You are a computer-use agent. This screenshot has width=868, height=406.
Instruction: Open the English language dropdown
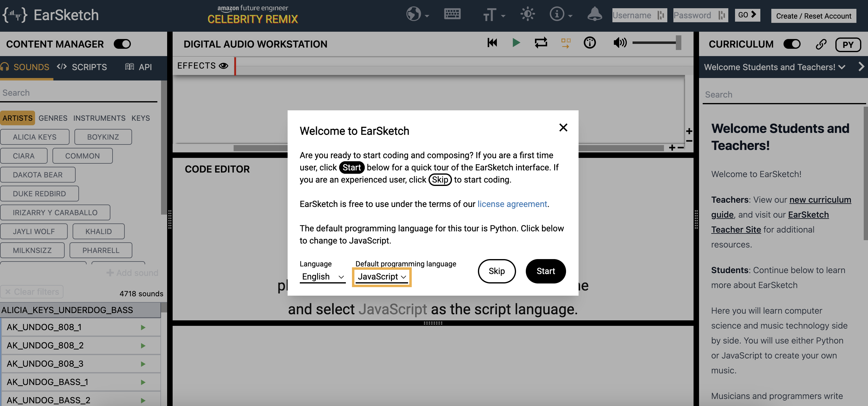[322, 277]
